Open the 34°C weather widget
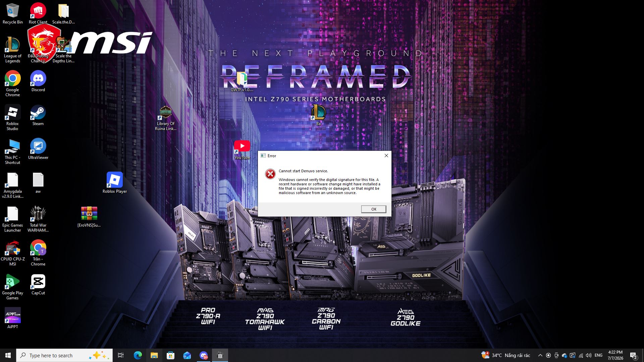 pyautogui.click(x=506, y=355)
